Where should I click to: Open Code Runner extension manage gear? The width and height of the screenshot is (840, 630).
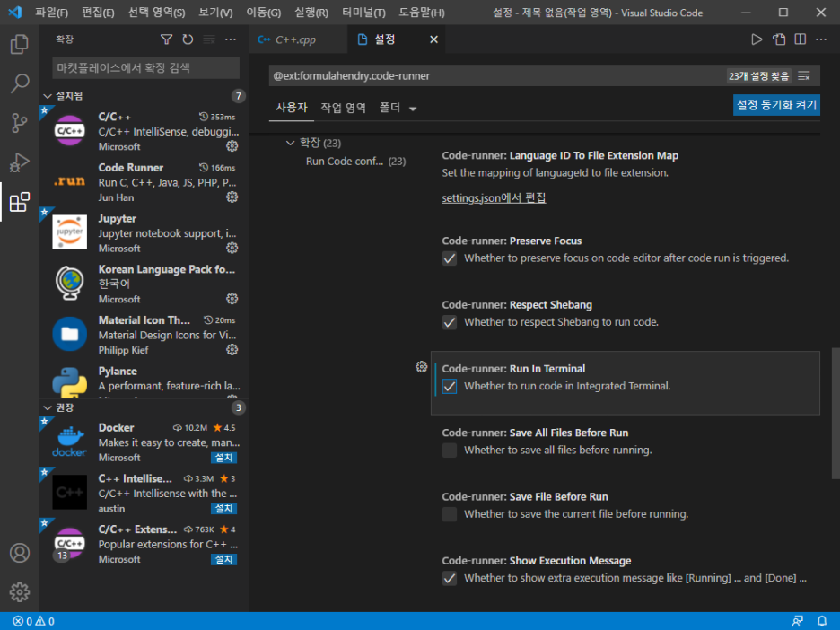232,197
